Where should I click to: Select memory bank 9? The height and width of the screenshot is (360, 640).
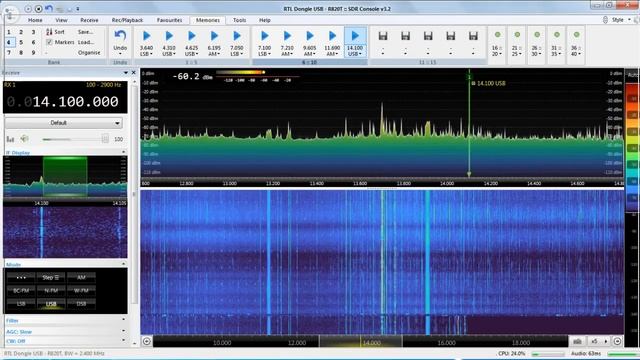click(x=33, y=52)
